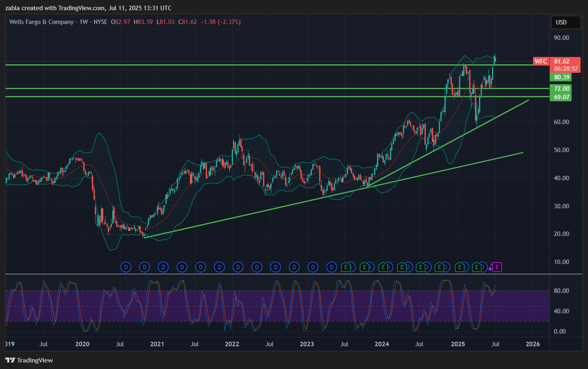Click the 2020 label on time axis
The height and width of the screenshot is (369, 588).
[82, 344]
